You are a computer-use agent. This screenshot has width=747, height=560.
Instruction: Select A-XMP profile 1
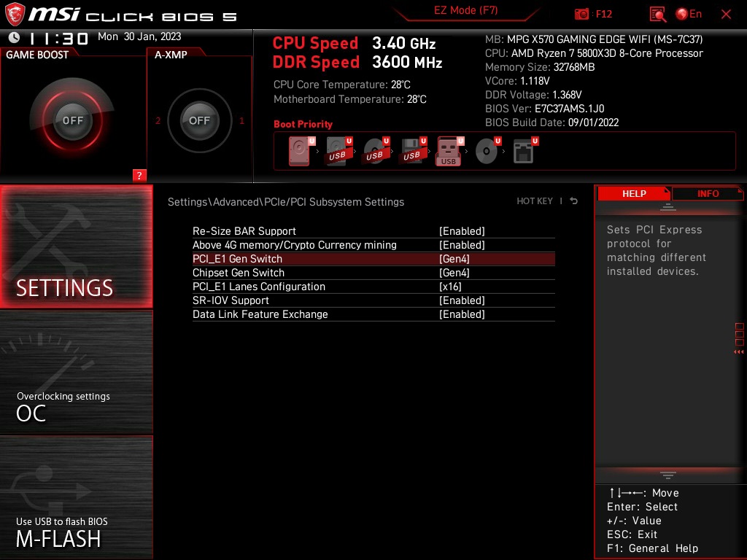tap(241, 120)
